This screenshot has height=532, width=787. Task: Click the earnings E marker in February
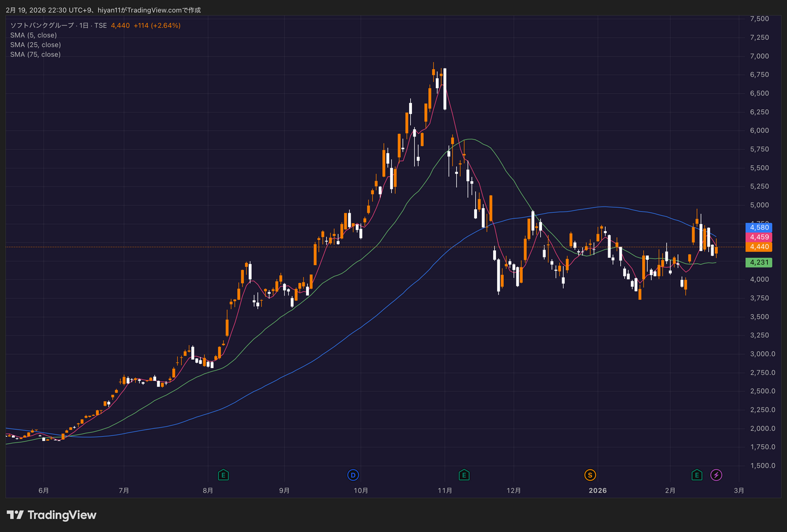[x=696, y=475]
